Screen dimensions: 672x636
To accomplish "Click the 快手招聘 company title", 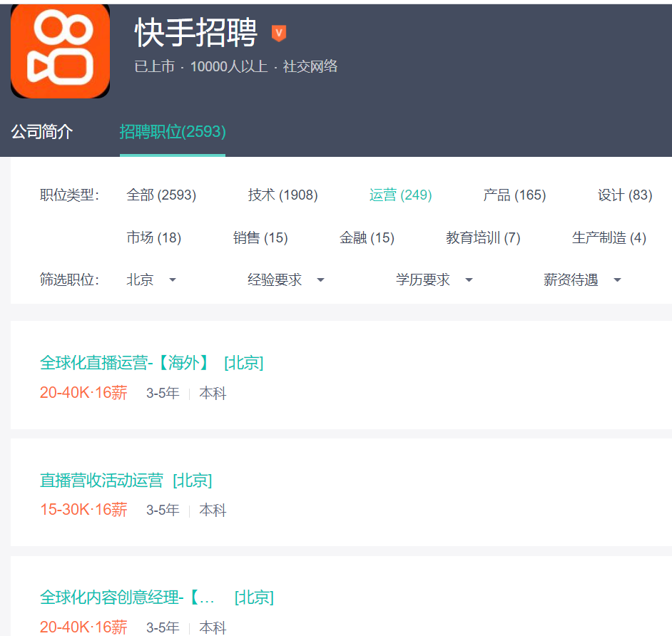I will pyautogui.click(x=196, y=33).
